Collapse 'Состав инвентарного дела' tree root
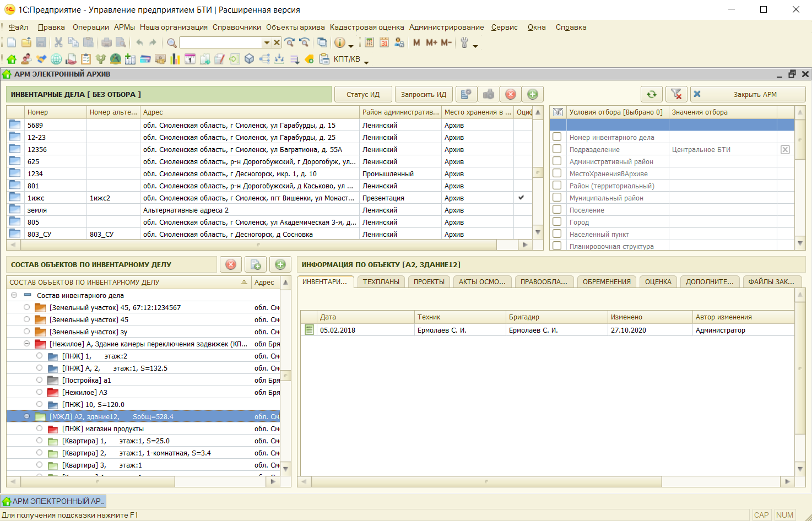Image resolution: width=812 pixels, height=521 pixels. tap(14, 295)
